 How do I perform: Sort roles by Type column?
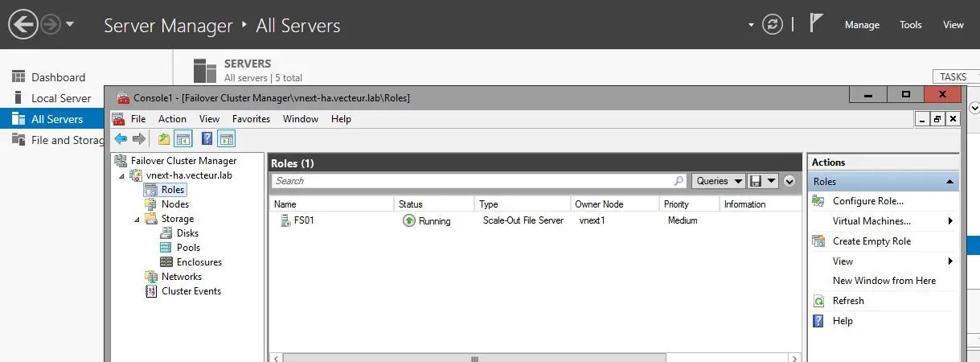pyautogui.click(x=523, y=204)
